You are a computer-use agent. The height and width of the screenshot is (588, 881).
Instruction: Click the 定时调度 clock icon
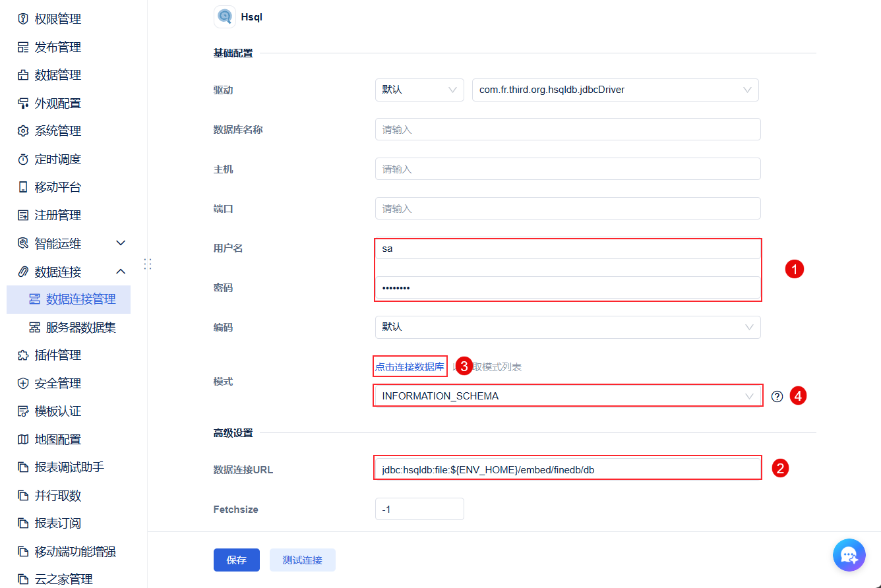(23, 160)
